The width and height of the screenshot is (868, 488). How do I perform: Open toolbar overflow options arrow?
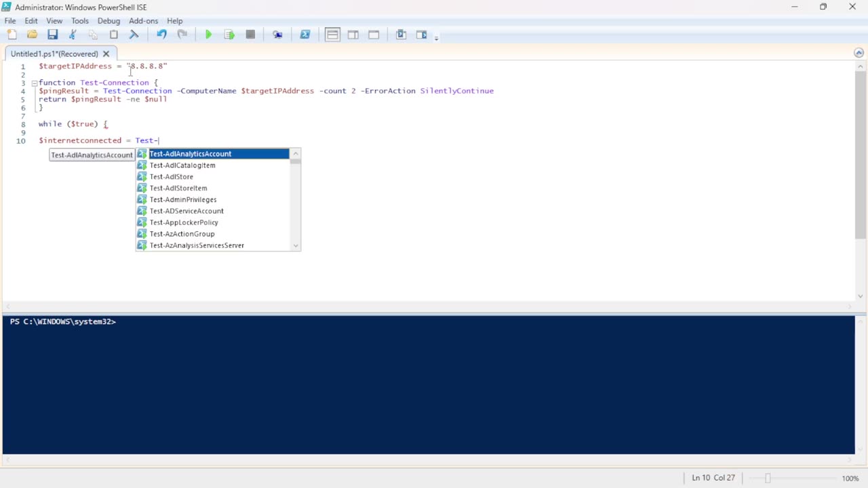[436, 37]
